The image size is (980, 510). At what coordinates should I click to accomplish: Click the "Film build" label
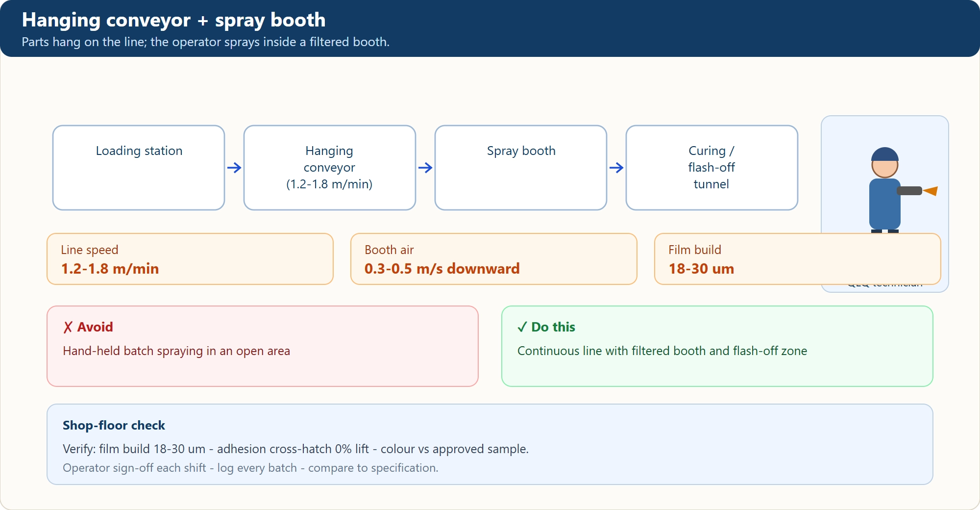695,250
